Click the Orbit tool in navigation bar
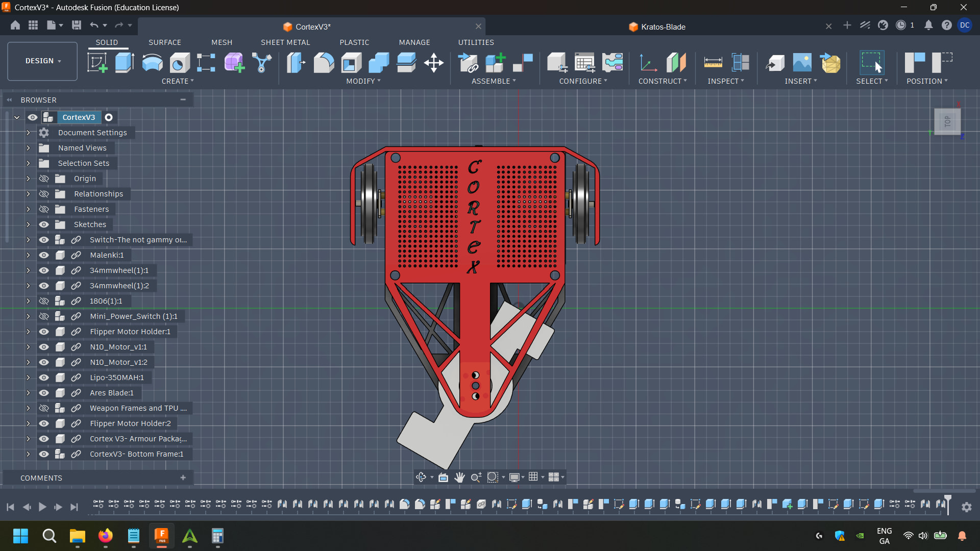Image resolution: width=980 pixels, height=551 pixels. point(421,477)
